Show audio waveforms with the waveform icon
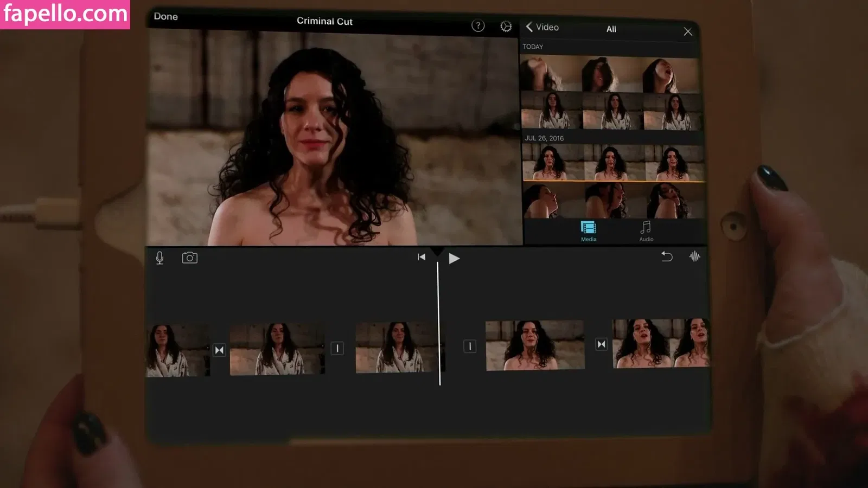 (694, 256)
